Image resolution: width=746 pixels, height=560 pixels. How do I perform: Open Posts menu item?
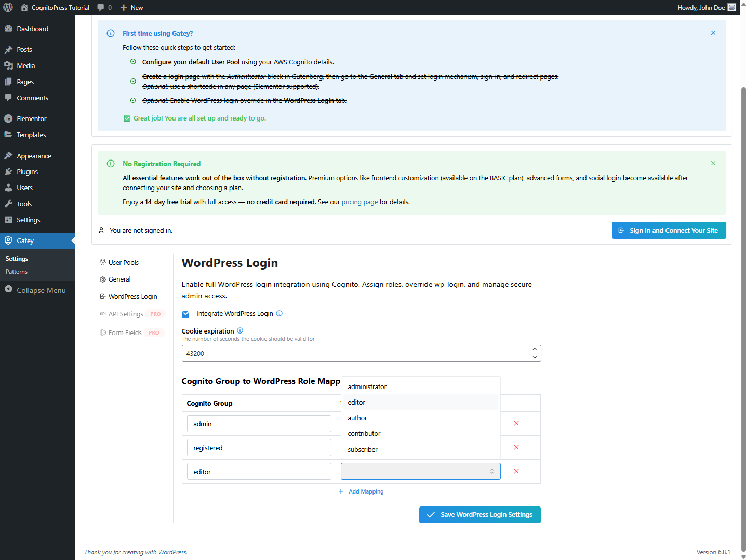37,49
